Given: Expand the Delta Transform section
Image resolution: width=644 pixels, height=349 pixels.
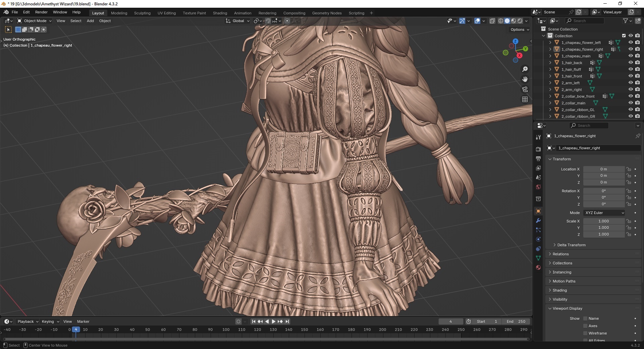Looking at the screenshot, I should coord(571,245).
